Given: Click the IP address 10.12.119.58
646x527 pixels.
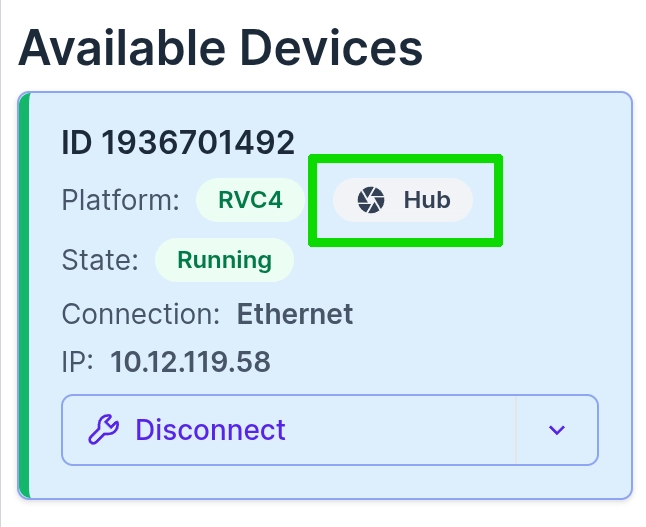Looking at the screenshot, I should point(190,361).
